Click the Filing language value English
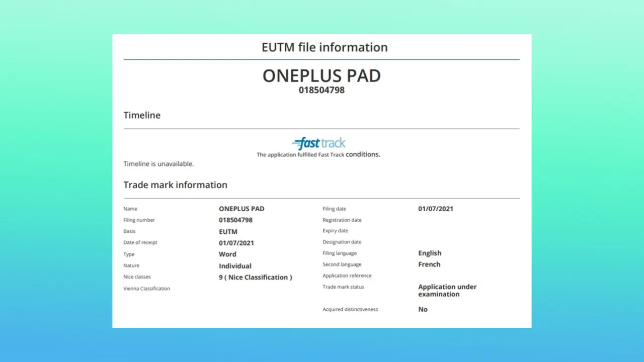The height and width of the screenshot is (362, 644). 430,253
